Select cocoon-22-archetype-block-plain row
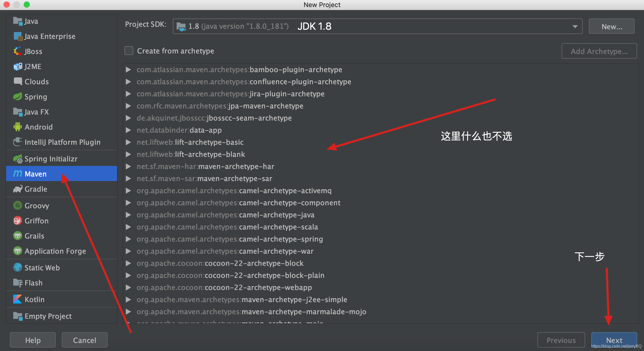 [x=380, y=275]
